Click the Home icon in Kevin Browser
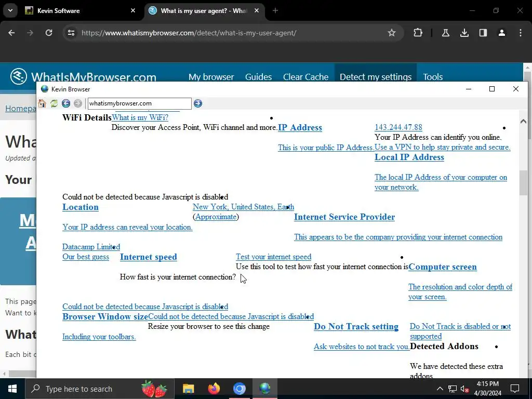The width and height of the screenshot is (532, 399). coord(42,103)
